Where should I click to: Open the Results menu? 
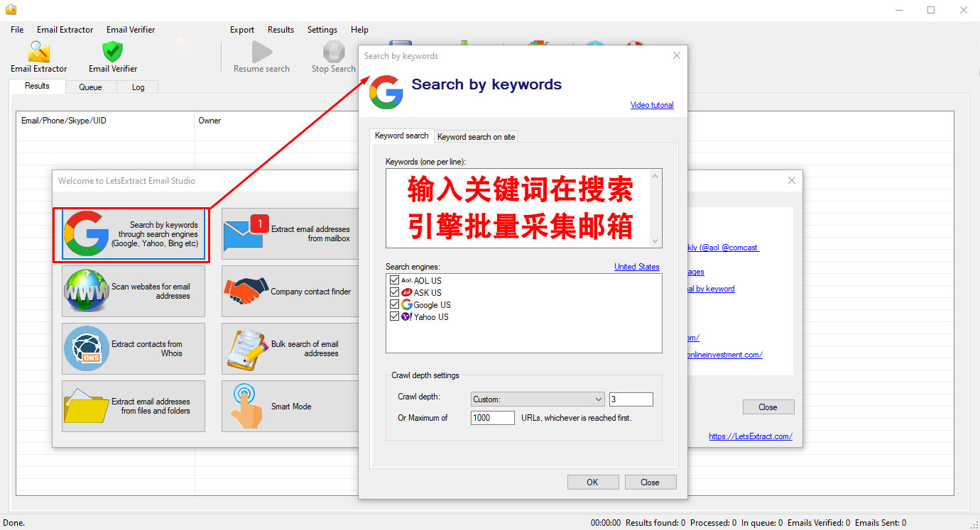281,30
